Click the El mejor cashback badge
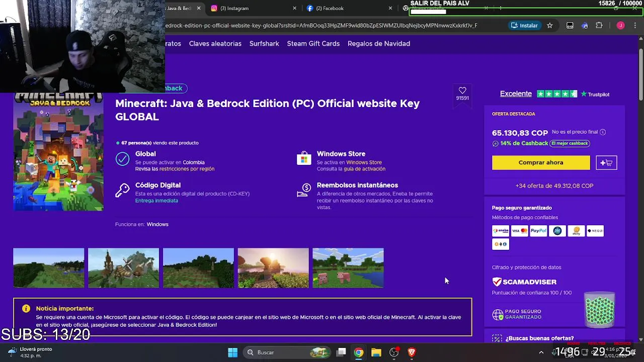Image resolution: width=644 pixels, height=362 pixels. point(570,143)
